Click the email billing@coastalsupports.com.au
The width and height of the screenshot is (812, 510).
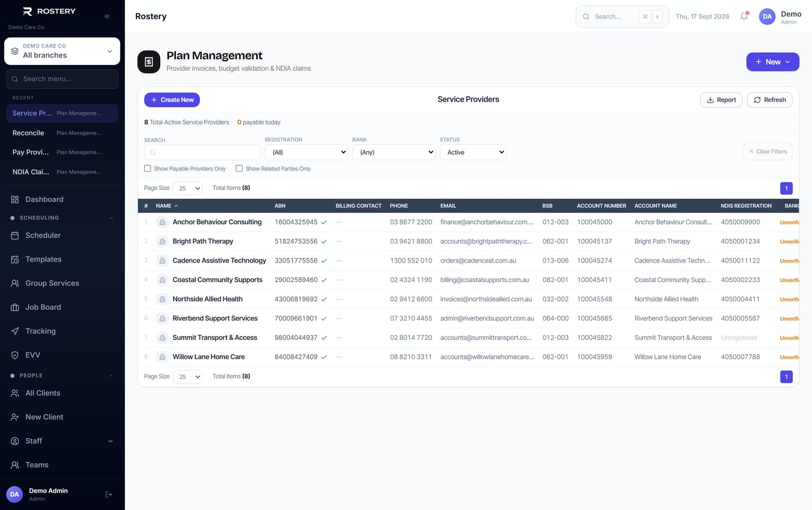coord(484,280)
